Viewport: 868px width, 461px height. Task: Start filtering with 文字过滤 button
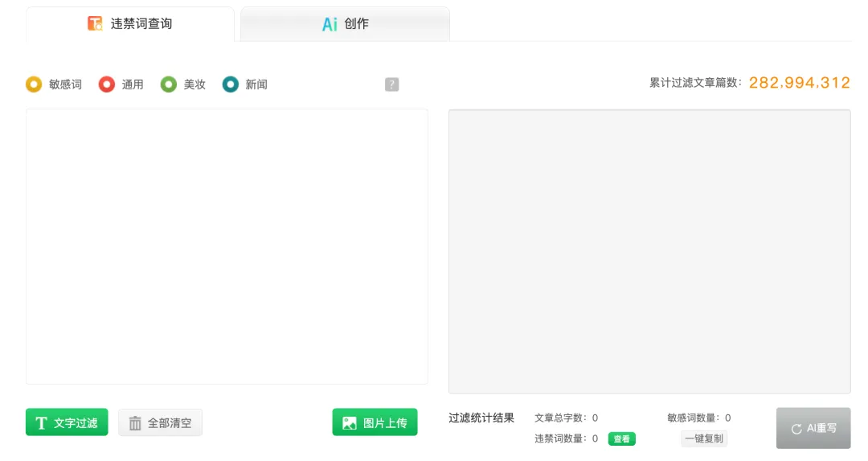point(67,422)
